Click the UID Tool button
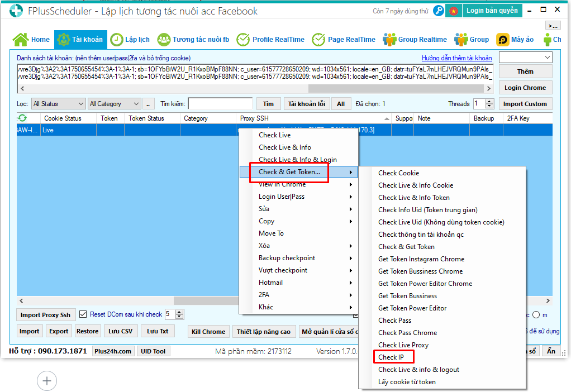Screen dimensions: 571x392 [153, 351]
